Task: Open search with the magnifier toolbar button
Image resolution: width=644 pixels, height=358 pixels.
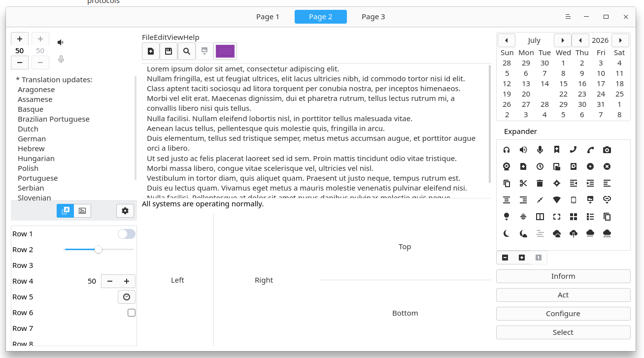Action: point(187,51)
